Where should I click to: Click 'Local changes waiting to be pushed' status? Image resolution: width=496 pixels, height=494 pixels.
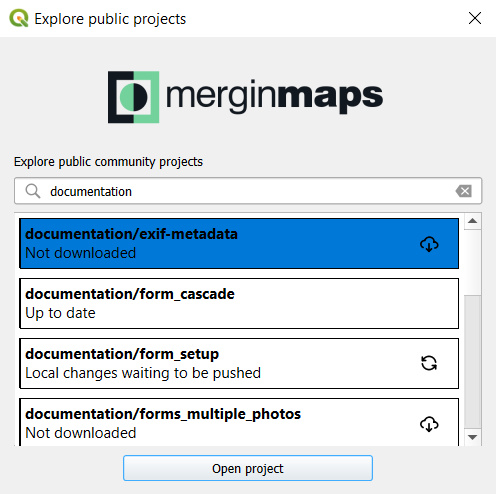tap(143, 373)
